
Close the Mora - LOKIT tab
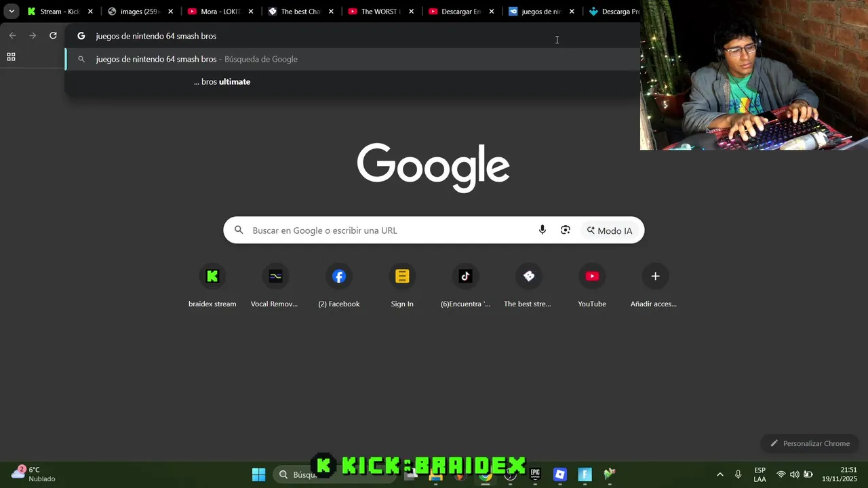(250, 12)
